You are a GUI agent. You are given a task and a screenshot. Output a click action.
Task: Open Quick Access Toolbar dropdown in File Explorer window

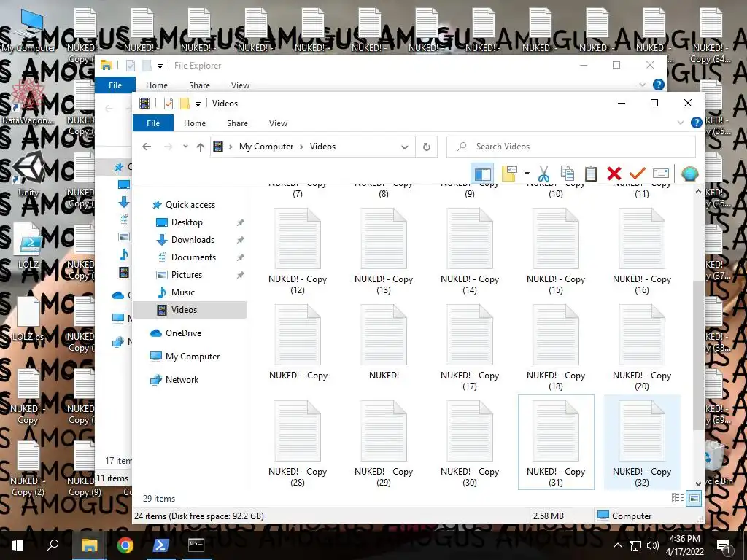pos(160,66)
